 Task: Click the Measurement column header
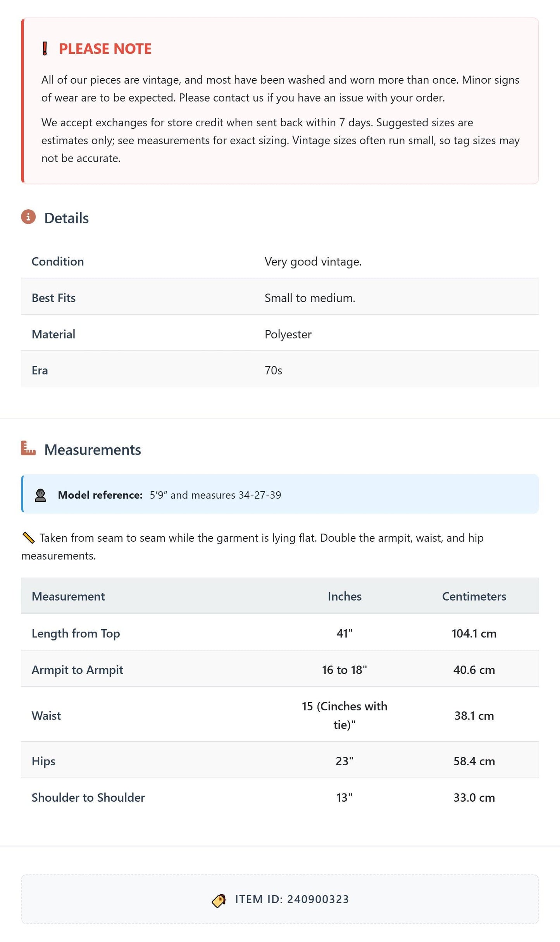[68, 596]
